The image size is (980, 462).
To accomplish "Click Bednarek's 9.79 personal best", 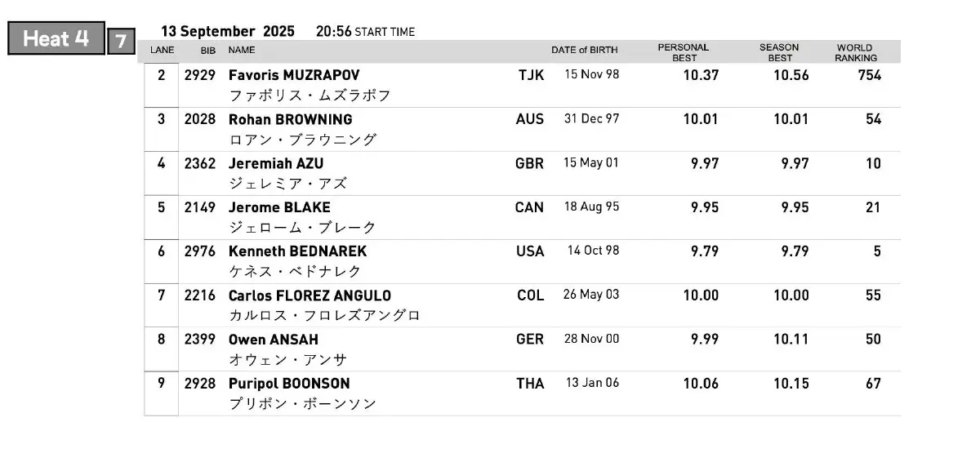I will click(704, 251).
